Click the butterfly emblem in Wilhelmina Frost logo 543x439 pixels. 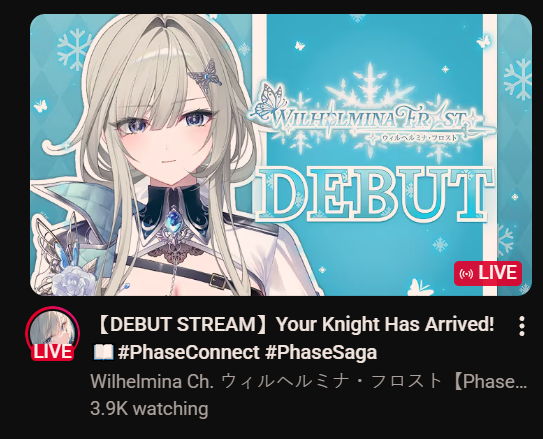click(271, 101)
